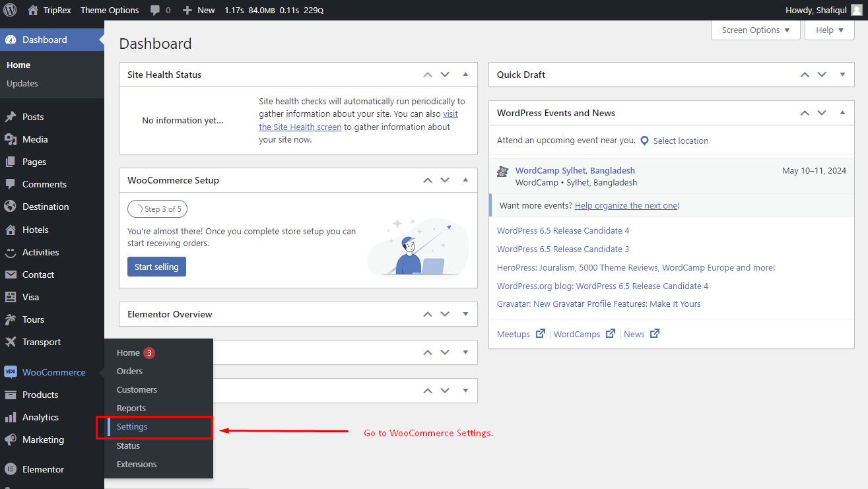Image resolution: width=868 pixels, height=489 pixels.
Task: Click the Comments speech bubble sidebar icon
Action: pos(11,184)
